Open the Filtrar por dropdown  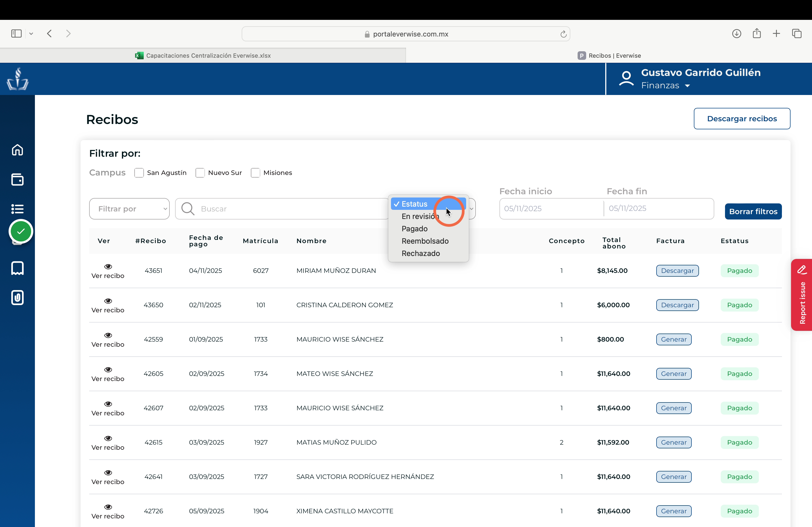tap(129, 208)
